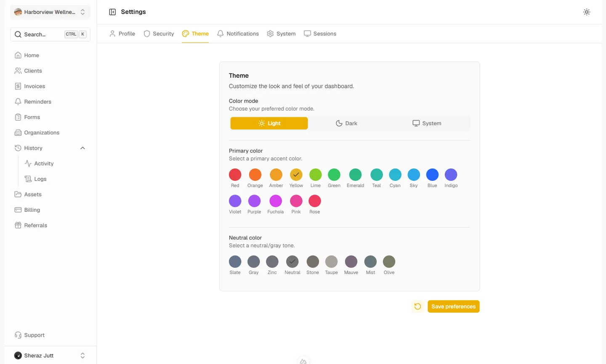
Task: Click the Billing credit card icon
Action: coord(18,210)
